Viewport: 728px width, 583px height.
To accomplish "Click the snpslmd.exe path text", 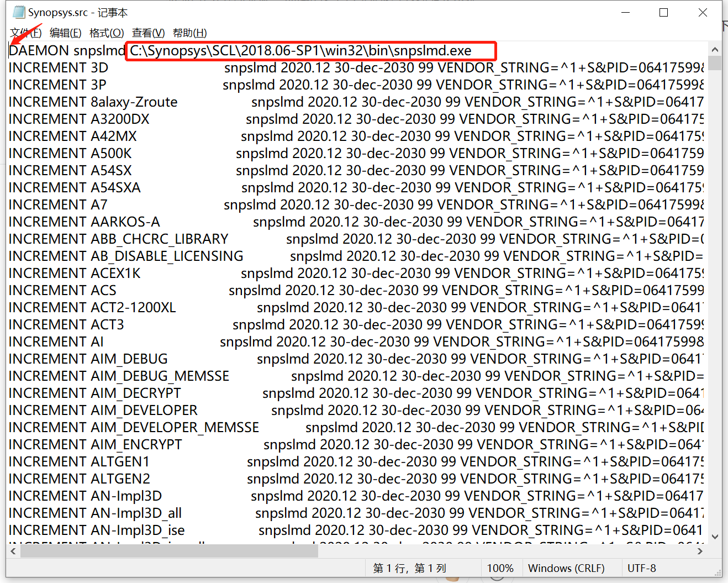I will (x=300, y=51).
